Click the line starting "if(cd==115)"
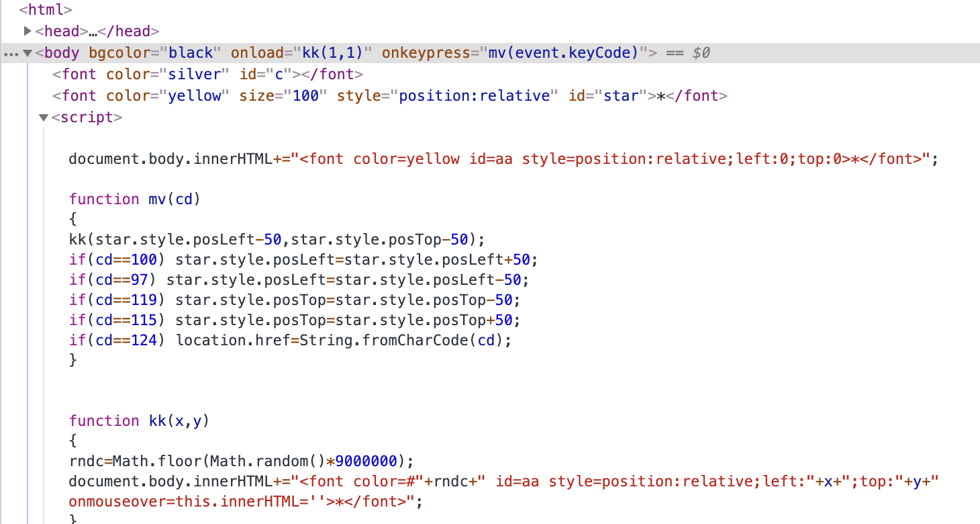 click(295, 320)
